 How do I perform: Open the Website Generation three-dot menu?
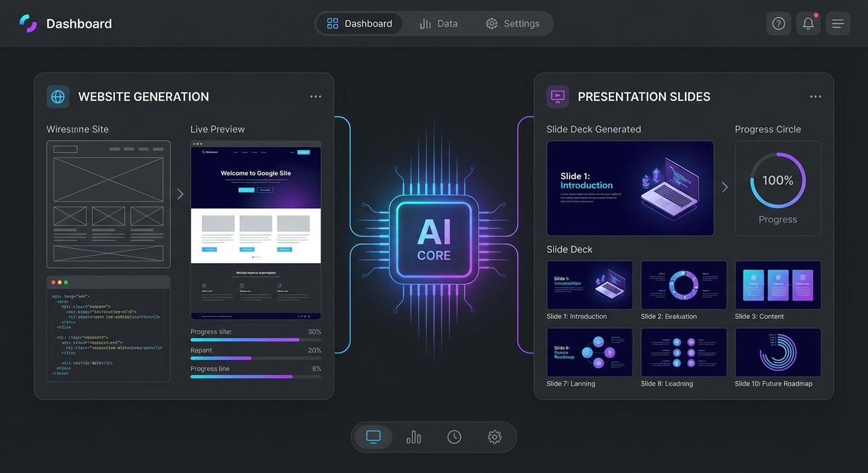pos(315,96)
